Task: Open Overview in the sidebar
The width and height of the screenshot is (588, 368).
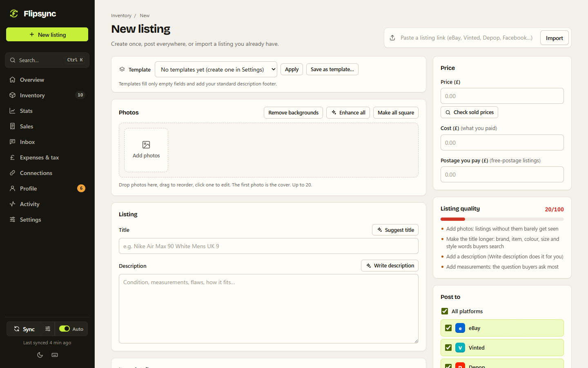Action: coord(47,80)
